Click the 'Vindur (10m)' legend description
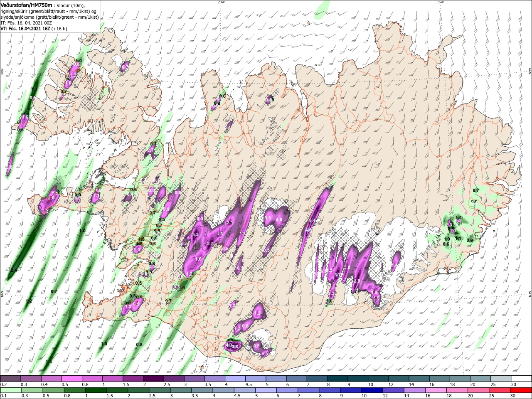Viewport: 532px width, 399px height. 71,5
